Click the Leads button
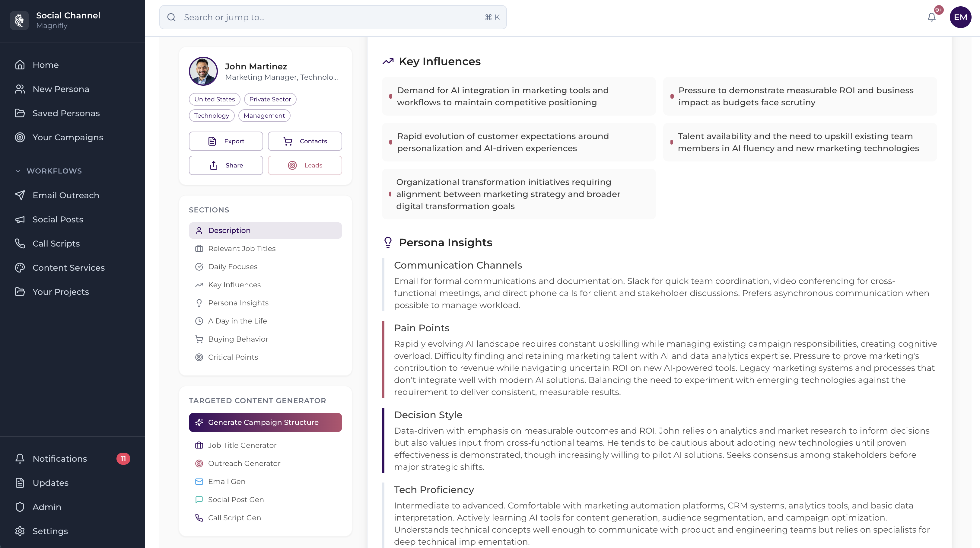This screenshot has height=548, width=980. [x=305, y=165]
